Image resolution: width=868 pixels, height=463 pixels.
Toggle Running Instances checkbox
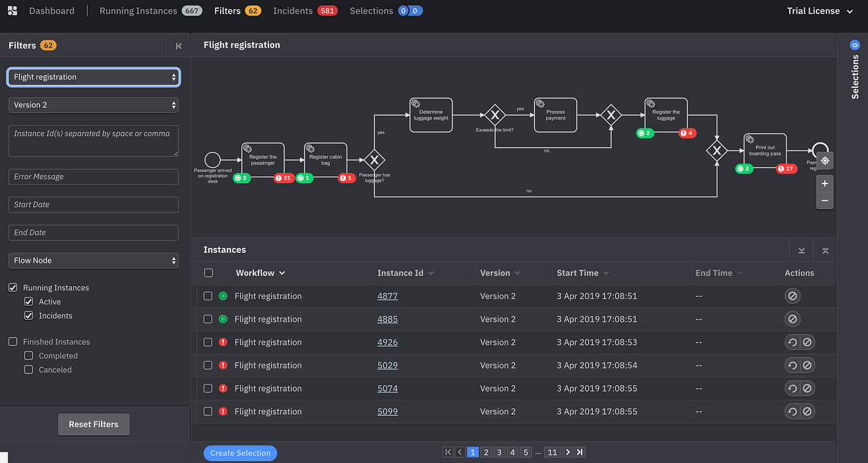12,288
